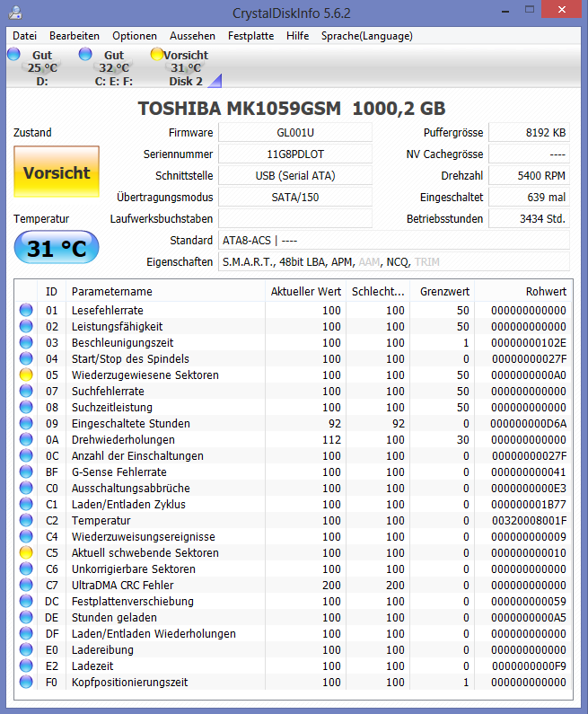The width and height of the screenshot is (588, 714).
Task: Click the blue orb for UltraDMA CRC Fehler
Action: [26, 586]
